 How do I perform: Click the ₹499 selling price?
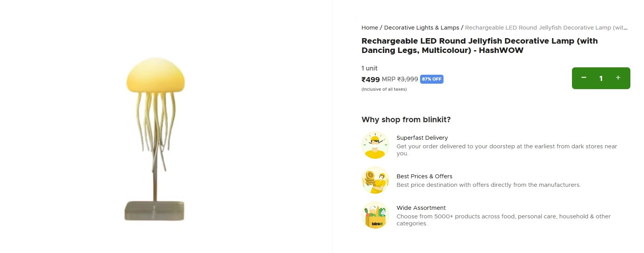tap(370, 79)
